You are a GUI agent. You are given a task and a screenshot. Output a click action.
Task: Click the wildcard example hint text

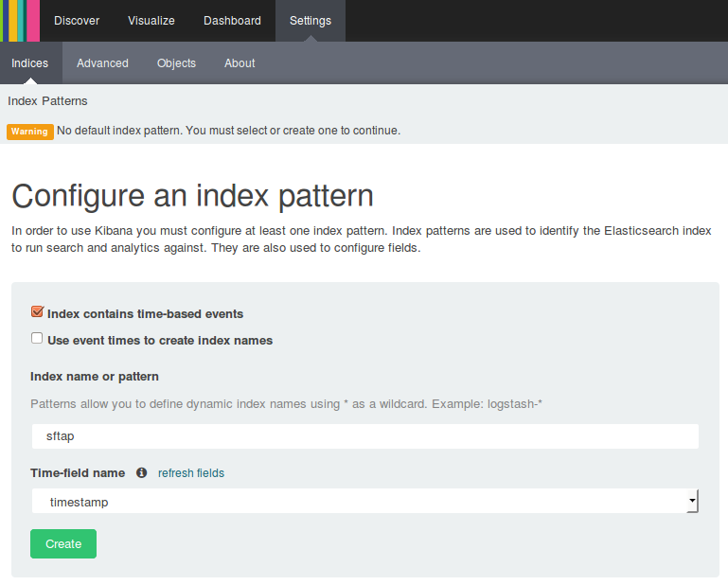(x=286, y=404)
